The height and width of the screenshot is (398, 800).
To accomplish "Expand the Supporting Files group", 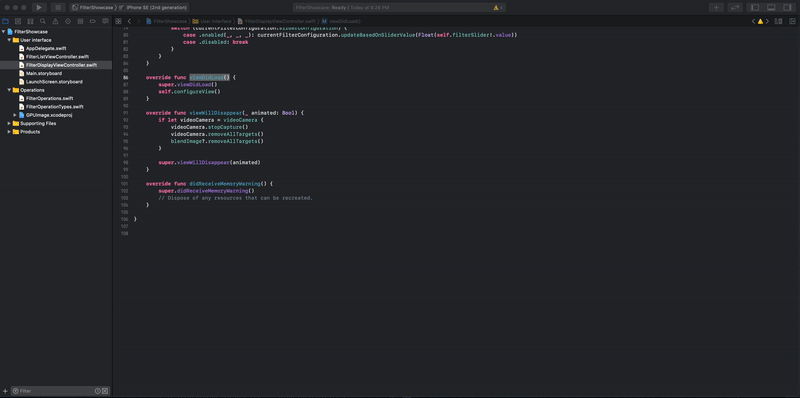I will (9, 123).
